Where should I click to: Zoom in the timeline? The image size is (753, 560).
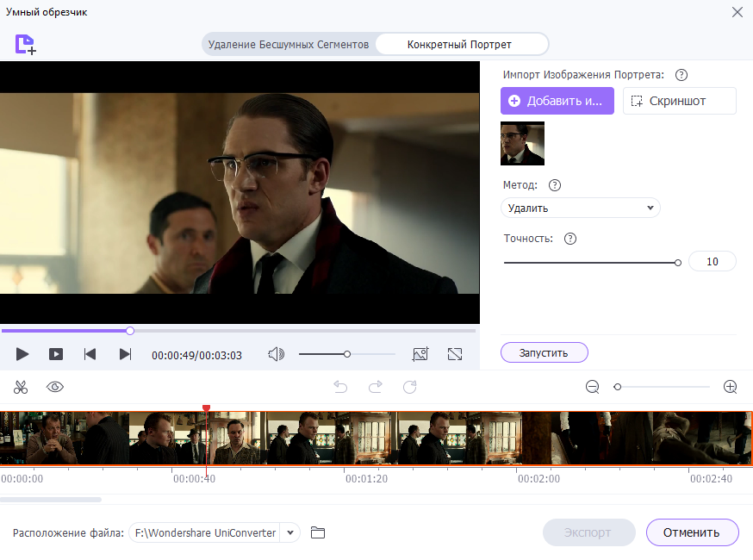coord(730,387)
